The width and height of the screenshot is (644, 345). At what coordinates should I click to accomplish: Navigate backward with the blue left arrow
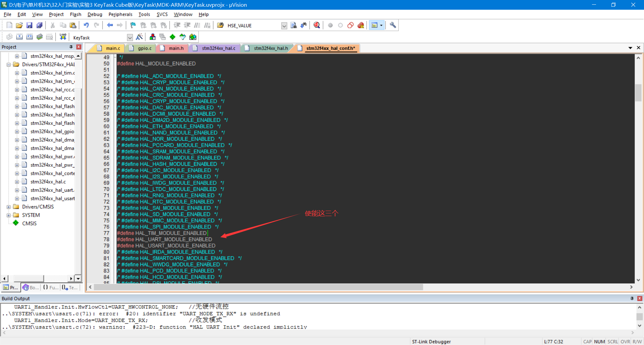(x=110, y=25)
